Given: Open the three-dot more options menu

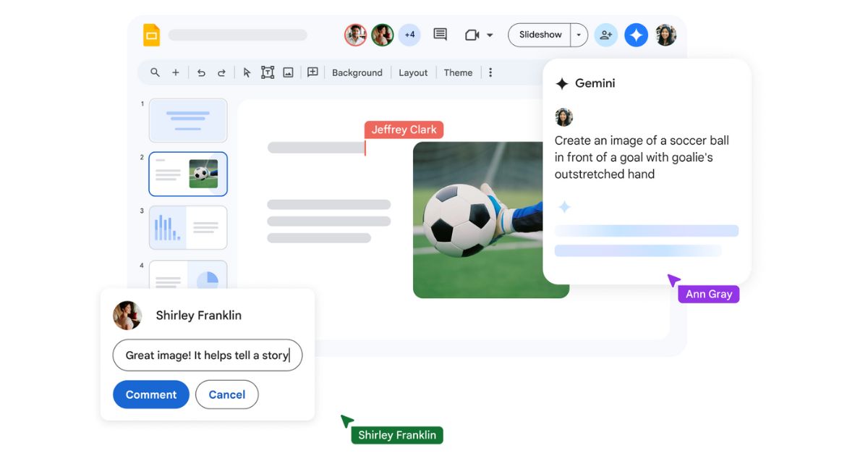Looking at the screenshot, I should pyautogui.click(x=490, y=72).
